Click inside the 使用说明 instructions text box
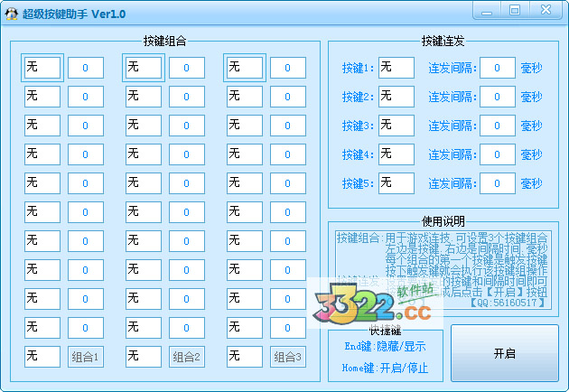The image size is (569, 392). click(443, 269)
